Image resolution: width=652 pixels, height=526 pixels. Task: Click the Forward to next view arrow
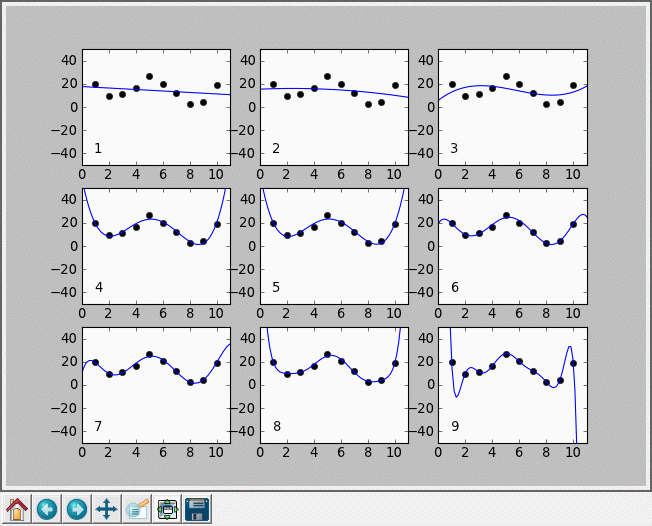click(77, 509)
